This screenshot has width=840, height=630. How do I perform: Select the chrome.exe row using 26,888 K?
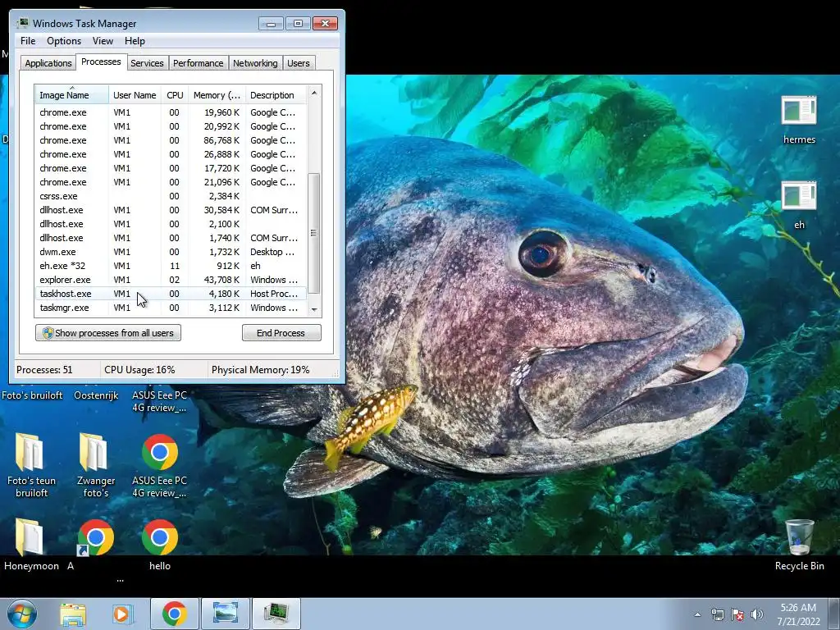pyautogui.click(x=171, y=154)
